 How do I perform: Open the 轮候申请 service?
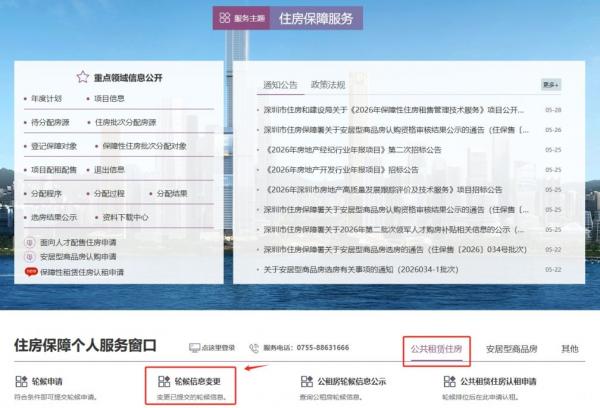(47, 382)
